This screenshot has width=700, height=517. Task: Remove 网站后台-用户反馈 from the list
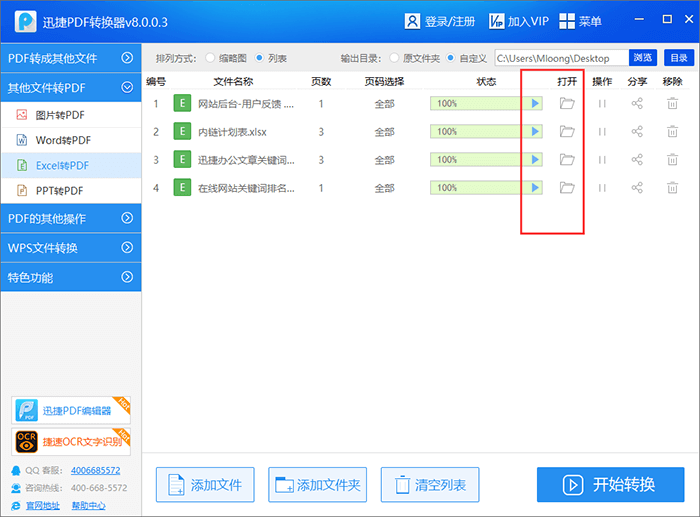pos(672,104)
